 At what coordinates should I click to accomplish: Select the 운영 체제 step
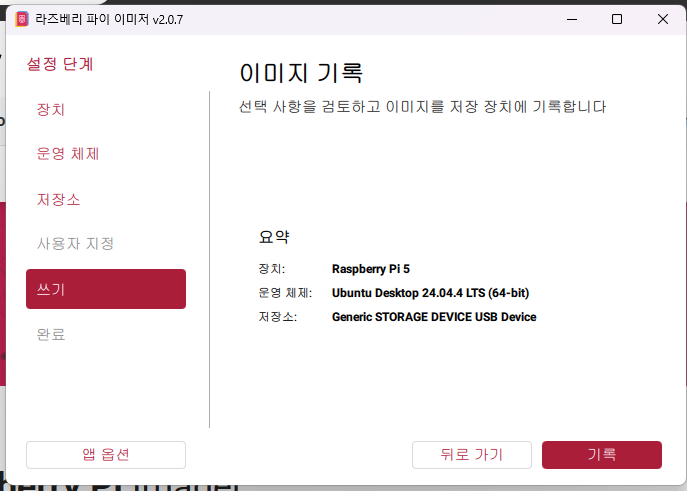point(68,154)
